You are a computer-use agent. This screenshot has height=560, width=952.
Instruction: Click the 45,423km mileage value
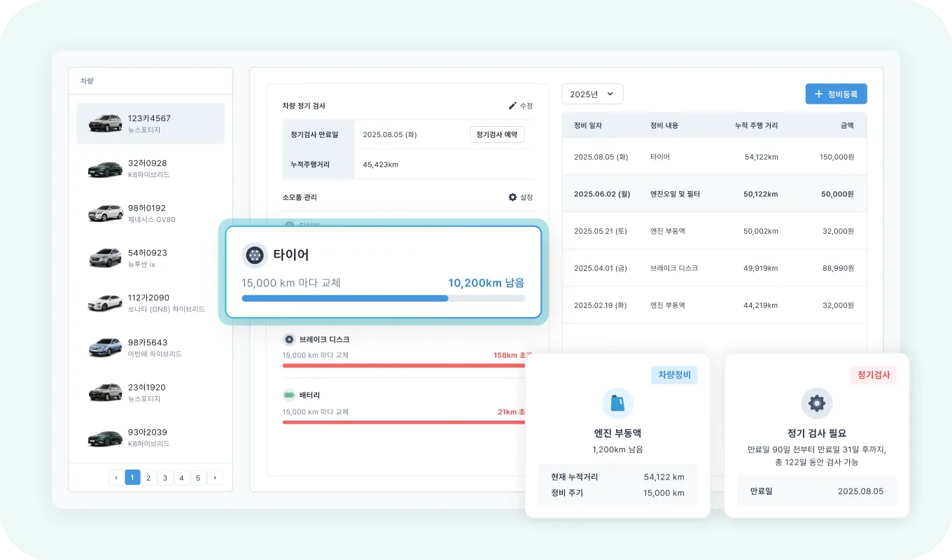pos(380,164)
